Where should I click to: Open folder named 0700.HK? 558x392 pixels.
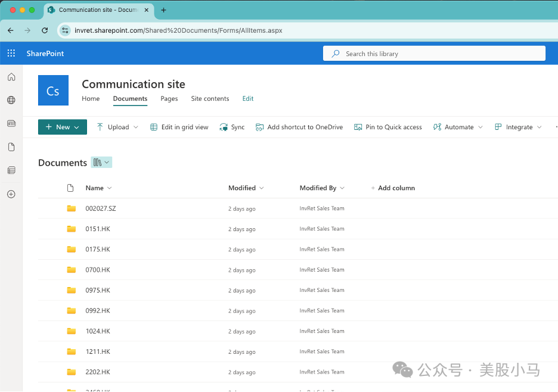click(98, 270)
